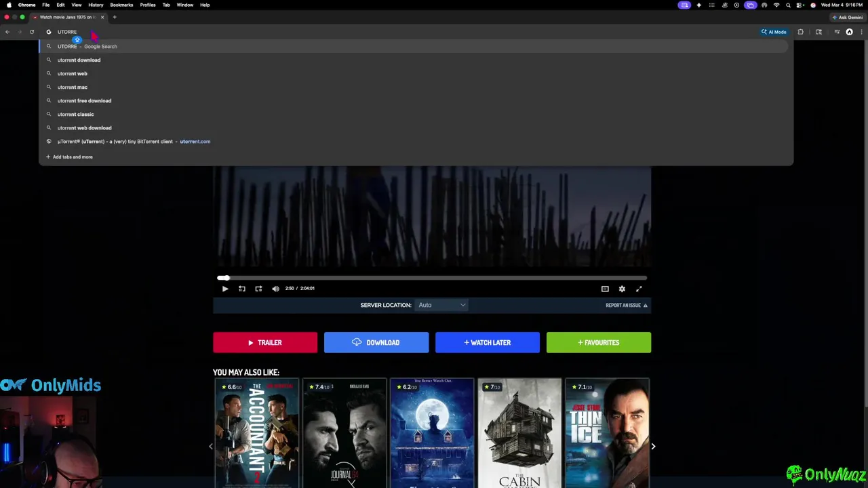Select the 'utorrent web download' suggestion
This screenshot has width=868, height=488.
click(415, 127)
